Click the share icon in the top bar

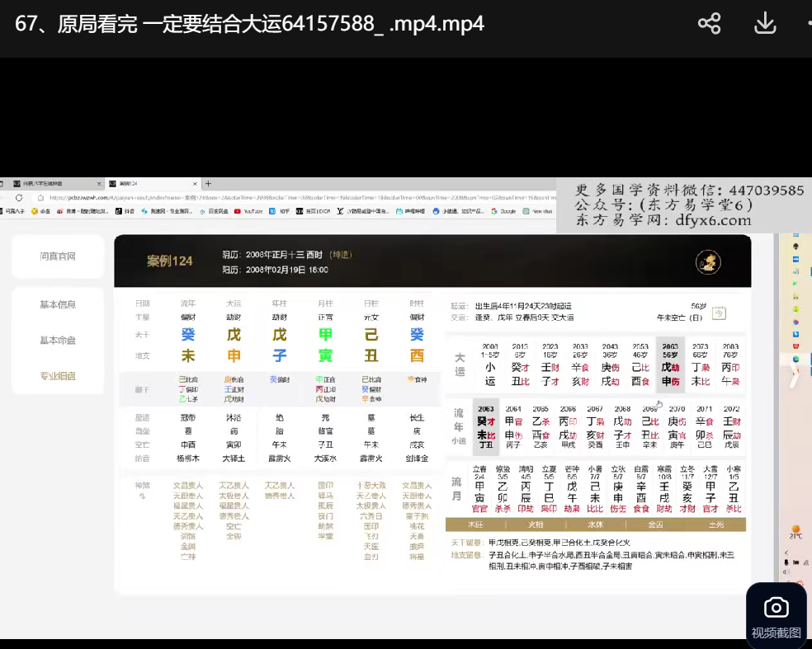[x=709, y=23]
